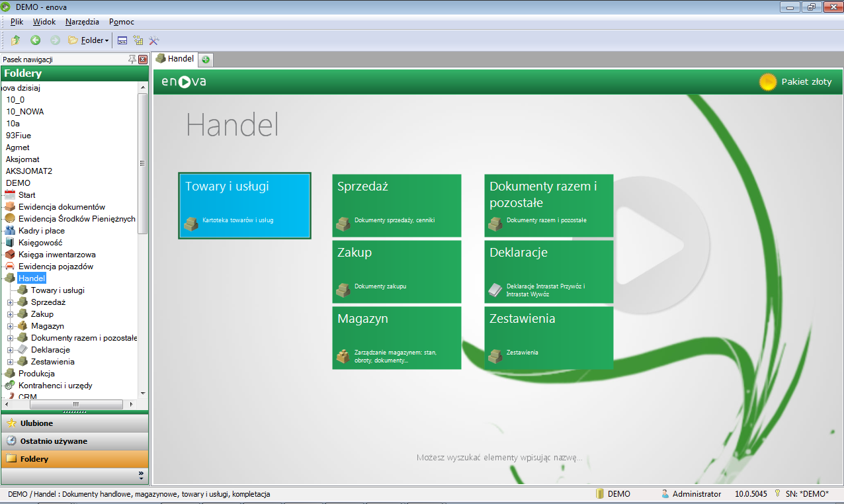Open the Plik menu

(x=17, y=22)
